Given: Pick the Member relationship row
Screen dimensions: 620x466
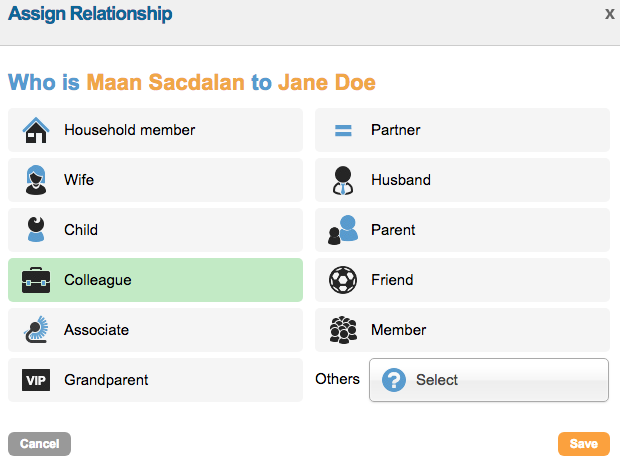Looking at the screenshot, I should (462, 330).
